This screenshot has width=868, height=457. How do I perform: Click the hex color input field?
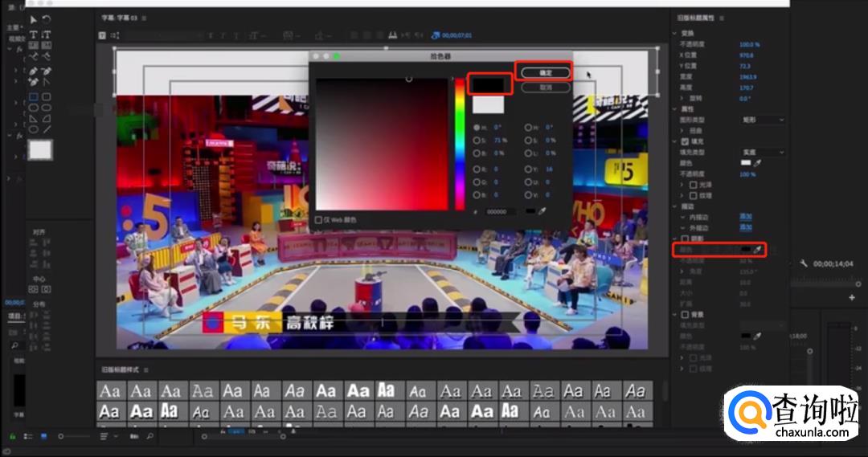pos(500,212)
